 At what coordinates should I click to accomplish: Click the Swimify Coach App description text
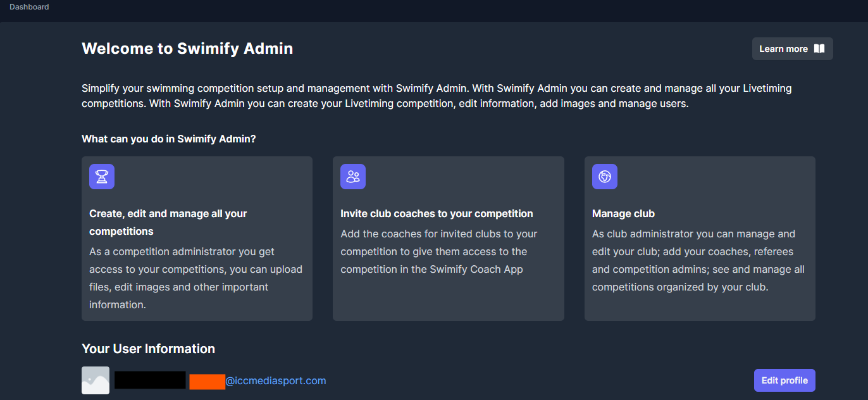(x=438, y=251)
